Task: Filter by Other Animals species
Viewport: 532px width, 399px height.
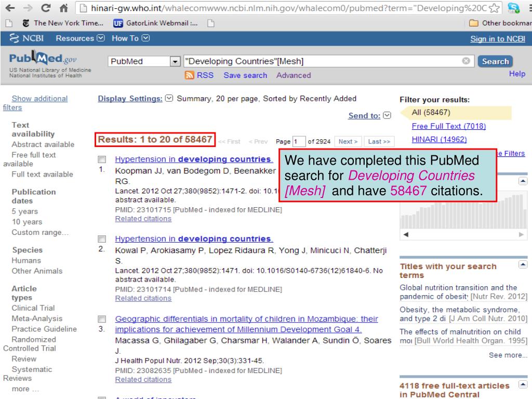Action: [x=37, y=271]
